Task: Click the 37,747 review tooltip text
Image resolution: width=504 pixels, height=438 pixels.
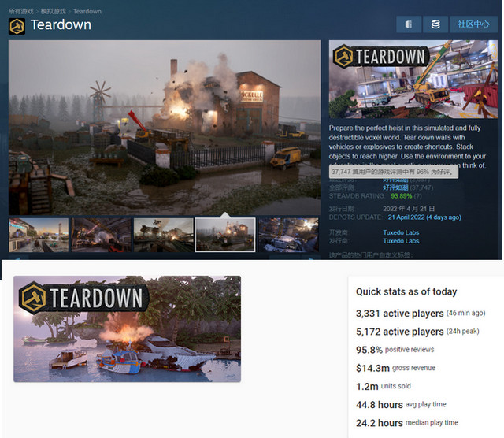Action: [394, 172]
